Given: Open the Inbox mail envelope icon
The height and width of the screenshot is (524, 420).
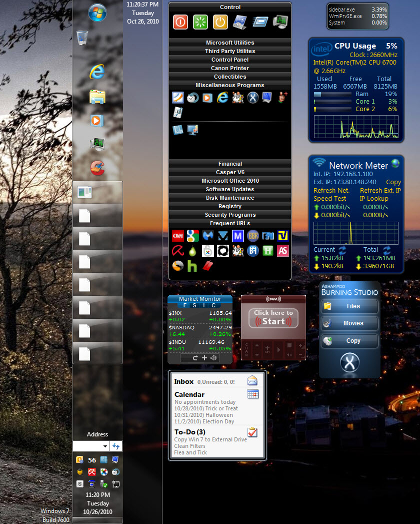Looking at the screenshot, I should [252, 381].
